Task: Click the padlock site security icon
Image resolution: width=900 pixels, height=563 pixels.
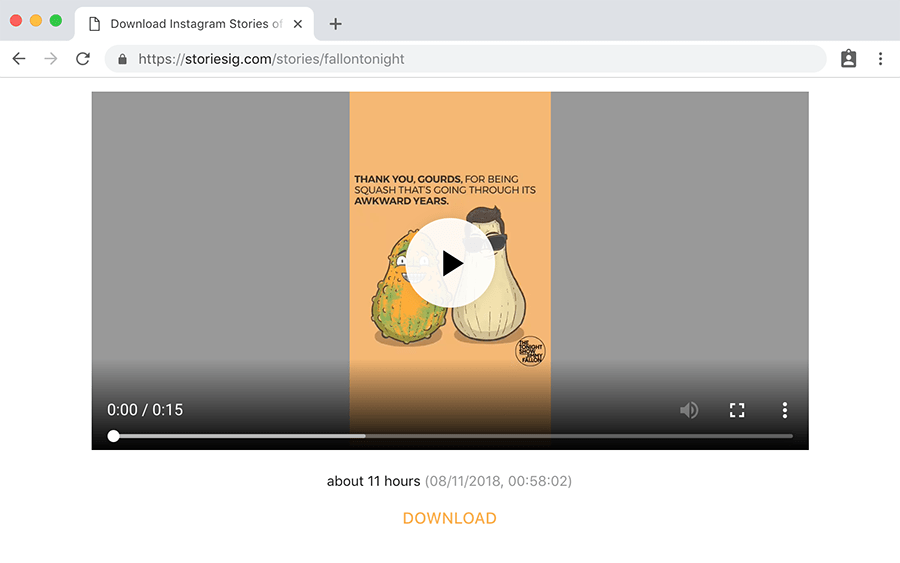Action: (x=122, y=59)
